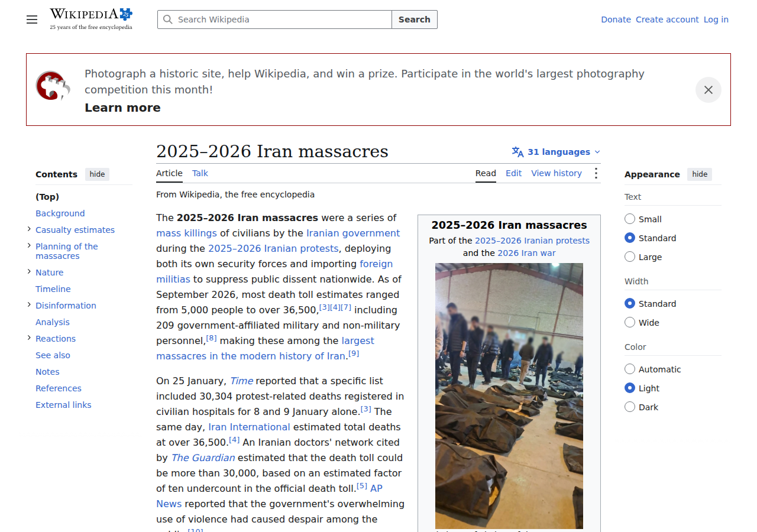Viewport: 757px width, 532px height.
Task: Open the View history tab
Action: pyautogui.click(x=557, y=173)
